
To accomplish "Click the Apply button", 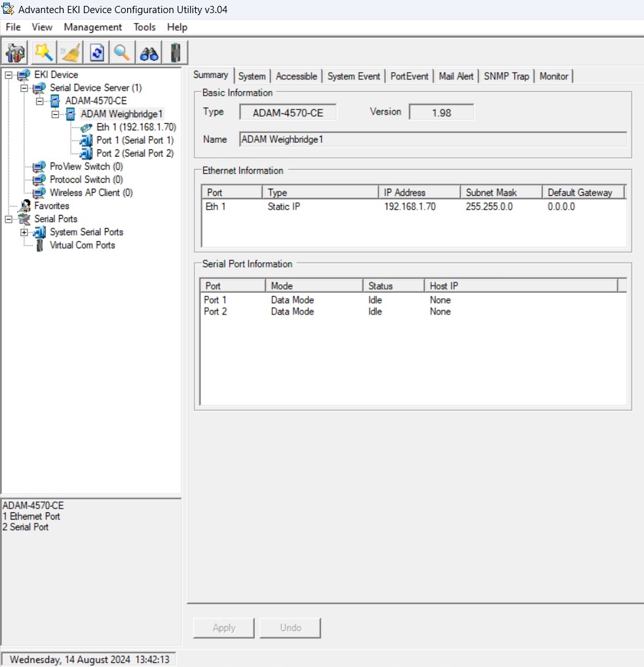I will 224,628.
